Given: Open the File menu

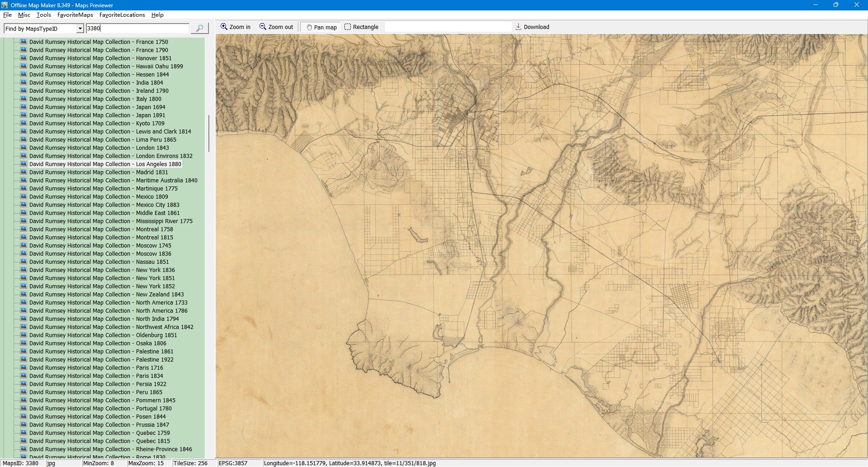Looking at the screenshot, I should tap(7, 15).
